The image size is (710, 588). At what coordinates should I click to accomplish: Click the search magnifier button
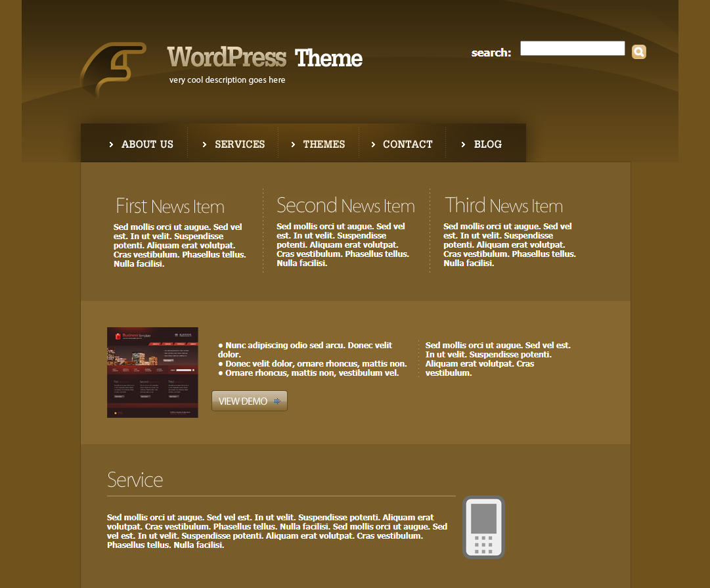coord(639,52)
